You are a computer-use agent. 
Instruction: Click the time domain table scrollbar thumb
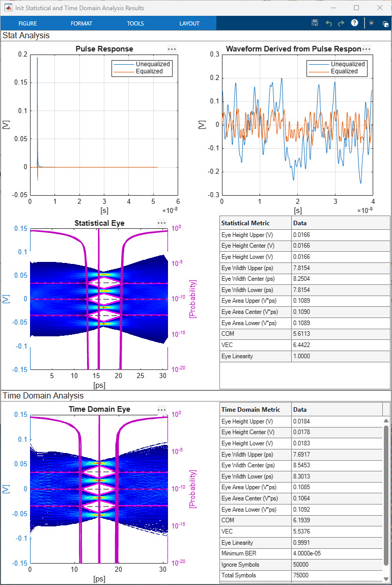(387, 494)
